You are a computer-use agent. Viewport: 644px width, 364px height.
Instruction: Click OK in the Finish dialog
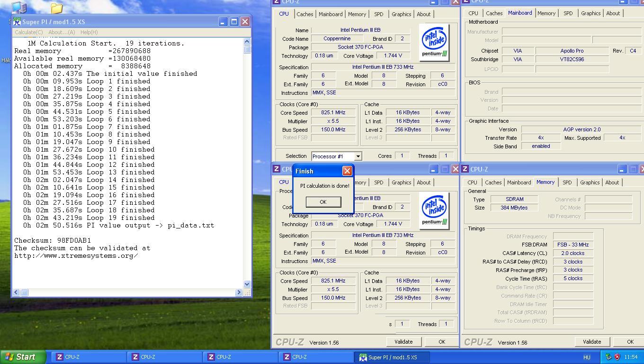click(x=323, y=202)
